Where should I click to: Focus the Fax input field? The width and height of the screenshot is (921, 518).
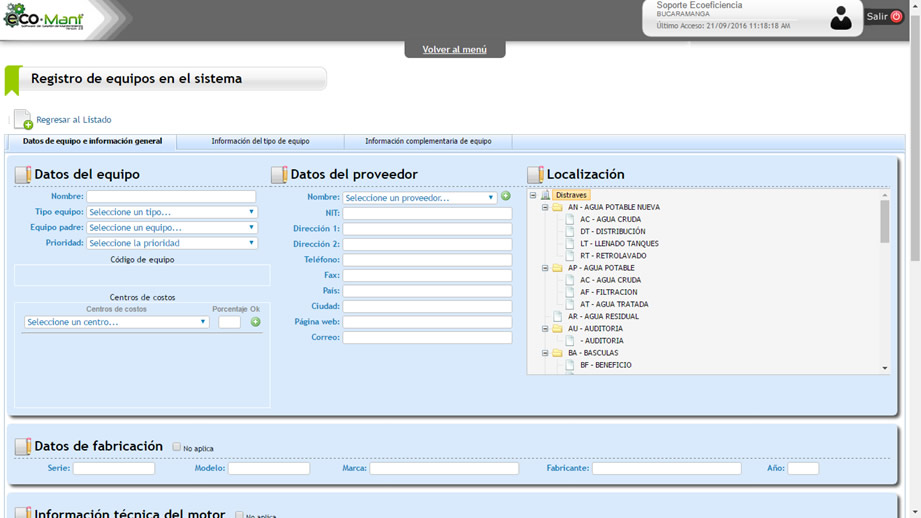pos(428,275)
